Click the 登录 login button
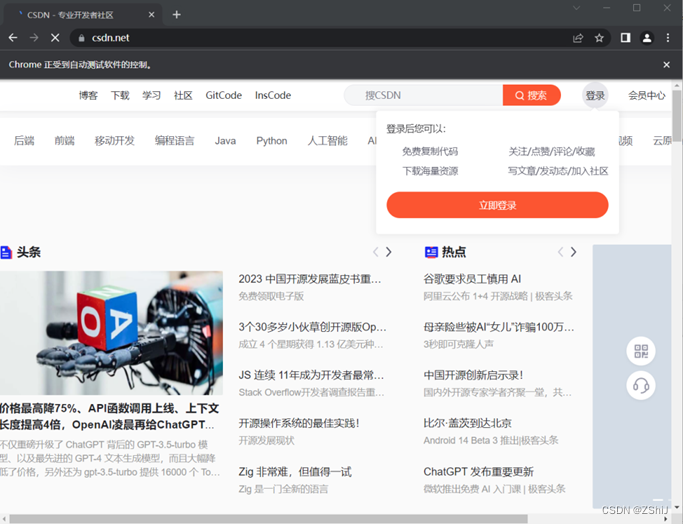The image size is (683, 524). (595, 95)
